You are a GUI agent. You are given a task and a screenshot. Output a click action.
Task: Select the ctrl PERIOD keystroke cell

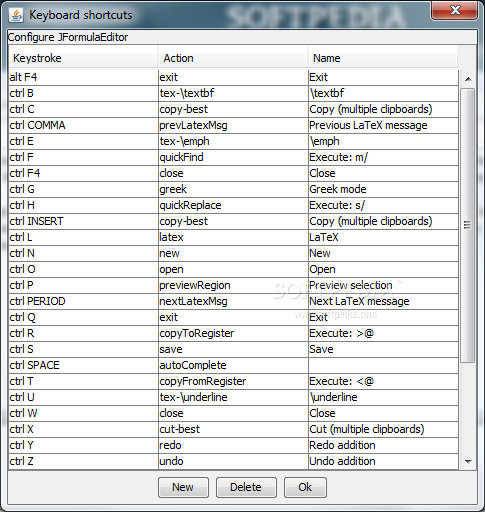point(83,301)
